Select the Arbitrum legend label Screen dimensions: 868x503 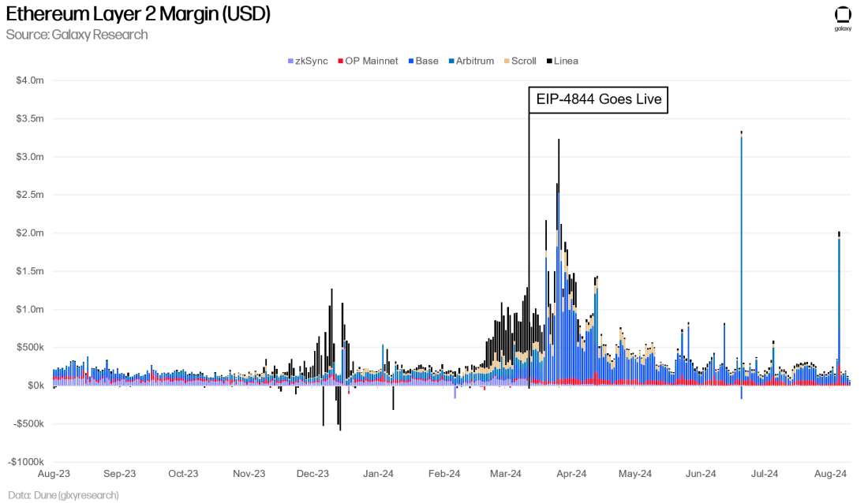475,61
